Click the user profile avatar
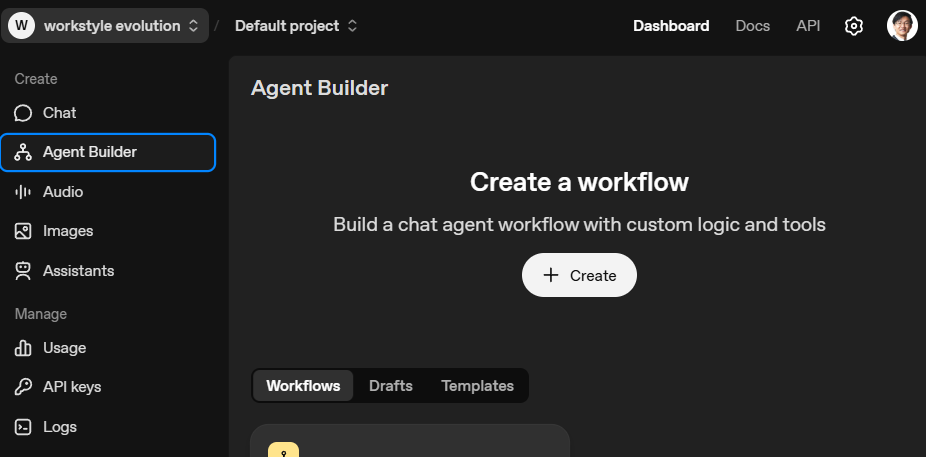The height and width of the screenshot is (457, 926). [902, 26]
